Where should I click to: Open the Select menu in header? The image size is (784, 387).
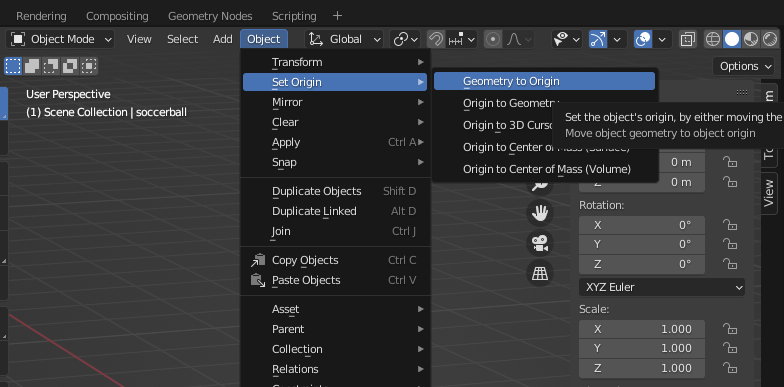[182, 39]
